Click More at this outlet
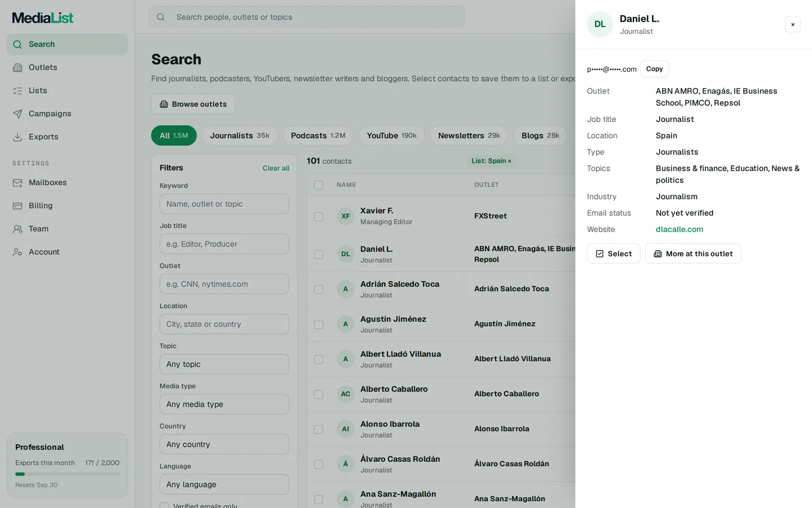Image resolution: width=812 pixels, height=508 pixels. point(693,253)
